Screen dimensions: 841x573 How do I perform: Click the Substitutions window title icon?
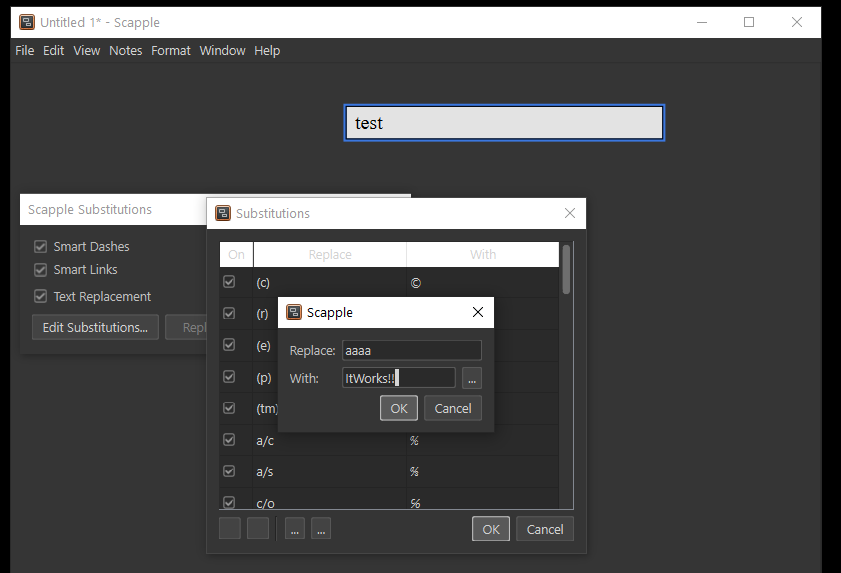pyautogui.click(x=223, y=213)
